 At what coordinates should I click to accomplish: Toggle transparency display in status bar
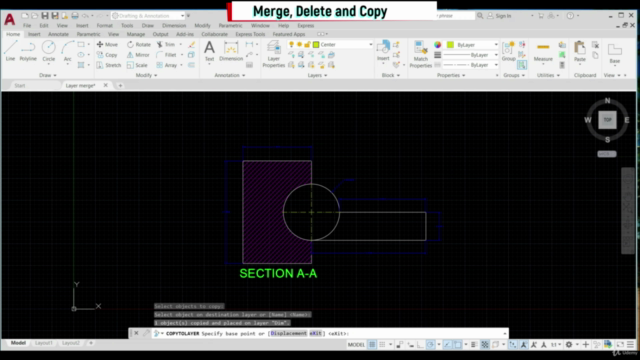tap(485, 345)
